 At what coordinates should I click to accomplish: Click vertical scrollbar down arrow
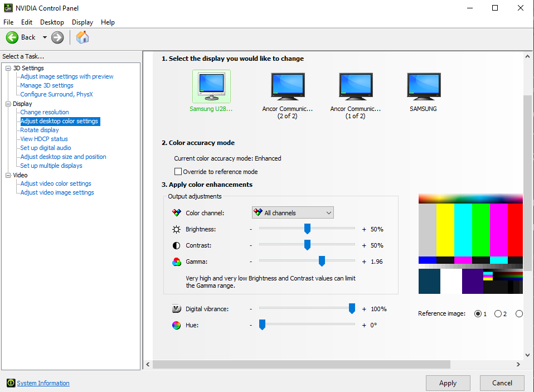click(x=527, y=355)
